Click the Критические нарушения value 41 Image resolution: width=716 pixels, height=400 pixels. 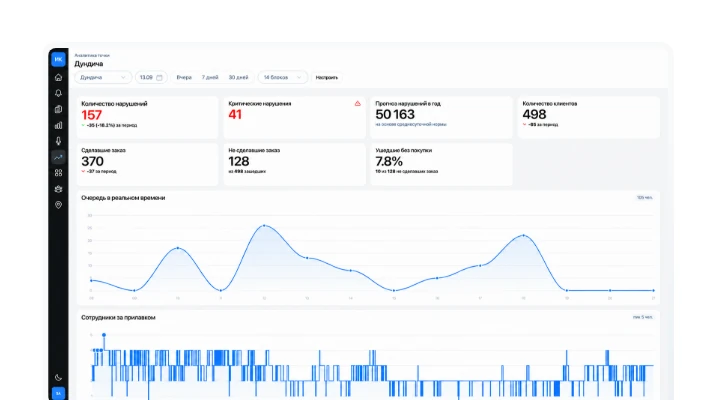click(235, 115)
